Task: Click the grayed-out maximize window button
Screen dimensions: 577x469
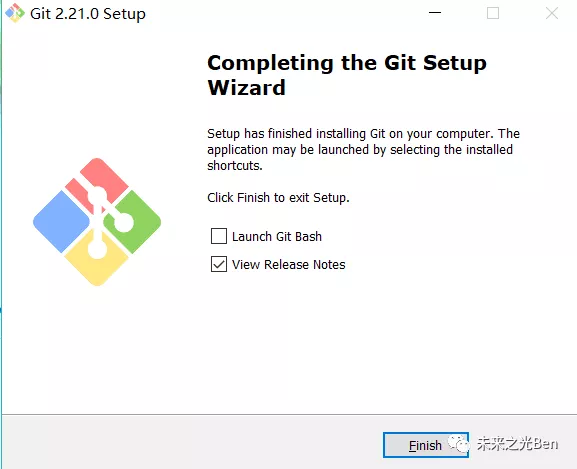Action: pyautogui.click(x=493, y=13)
